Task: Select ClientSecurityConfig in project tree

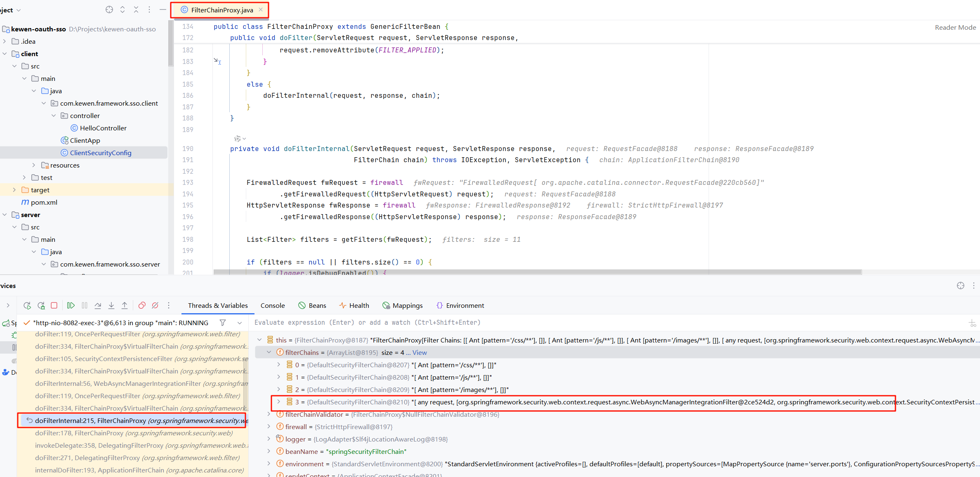Action: click(96, 153)
